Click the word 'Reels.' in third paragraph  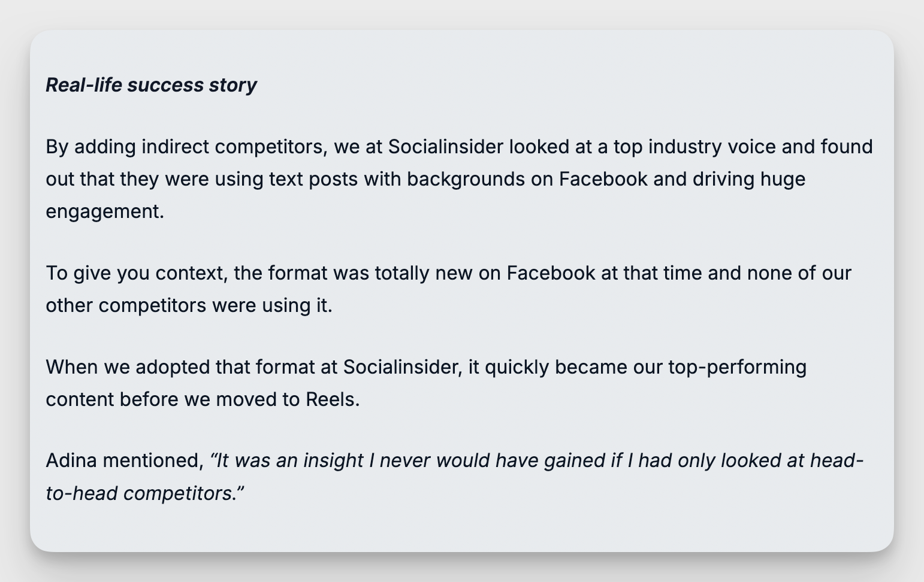(333, 399)
